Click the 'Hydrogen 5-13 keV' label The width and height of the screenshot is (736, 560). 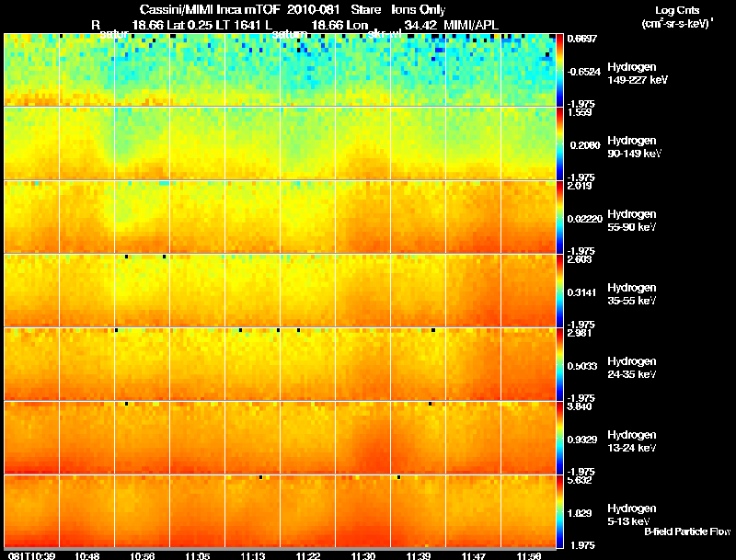tap(632, 515)
